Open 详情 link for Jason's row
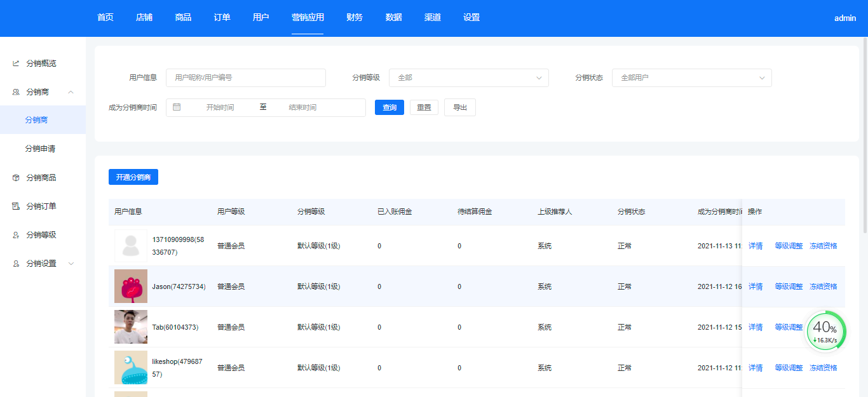Image resolution: width=868 pixels, height=397 pixels. (755, 286)
